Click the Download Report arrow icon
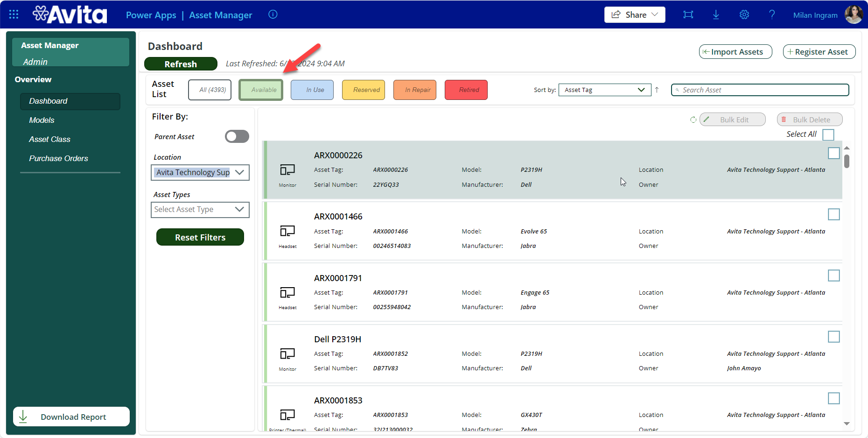 click(x=23, y=417)
